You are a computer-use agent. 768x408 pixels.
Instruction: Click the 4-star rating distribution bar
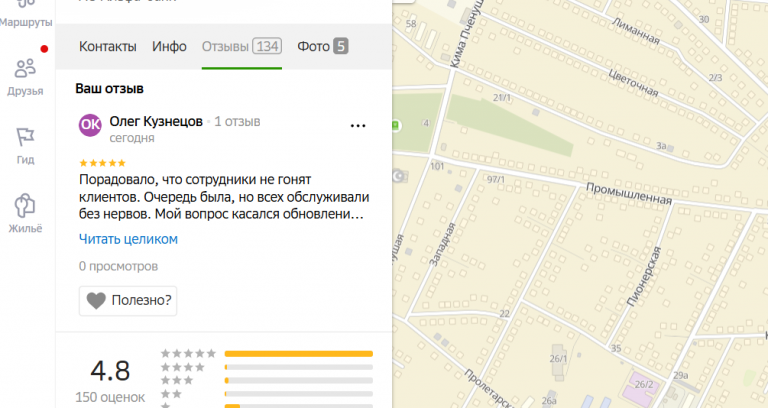[x=299, y=367]
